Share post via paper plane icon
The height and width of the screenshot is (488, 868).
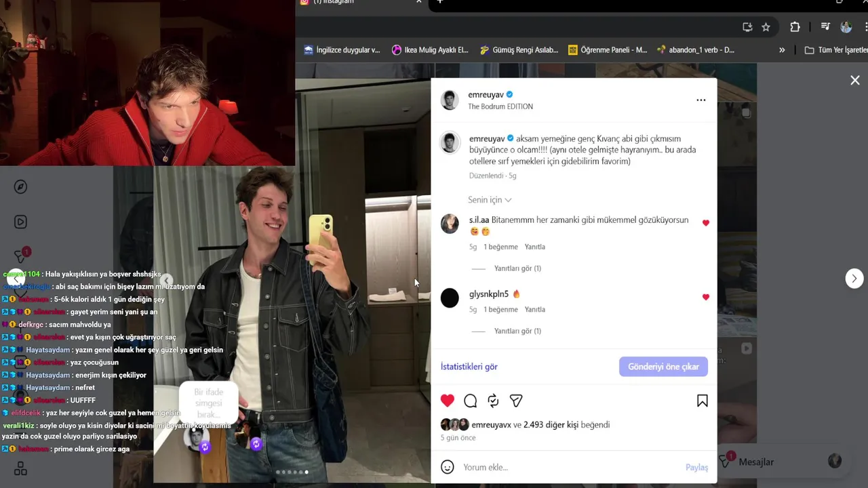tap(516, 401)
